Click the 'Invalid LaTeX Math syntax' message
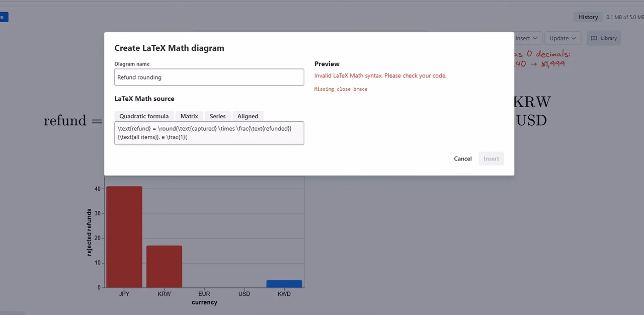The width and height of the screenshot is (644, 315). point(380,75)
